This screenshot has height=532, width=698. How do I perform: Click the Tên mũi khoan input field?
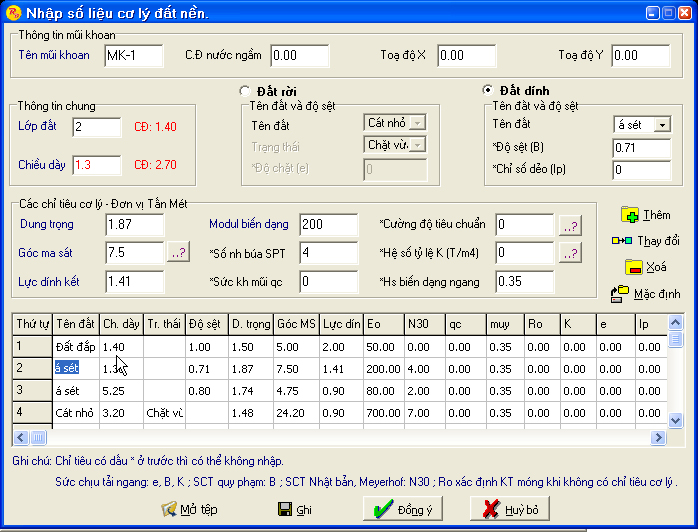(x=134, y=56)
